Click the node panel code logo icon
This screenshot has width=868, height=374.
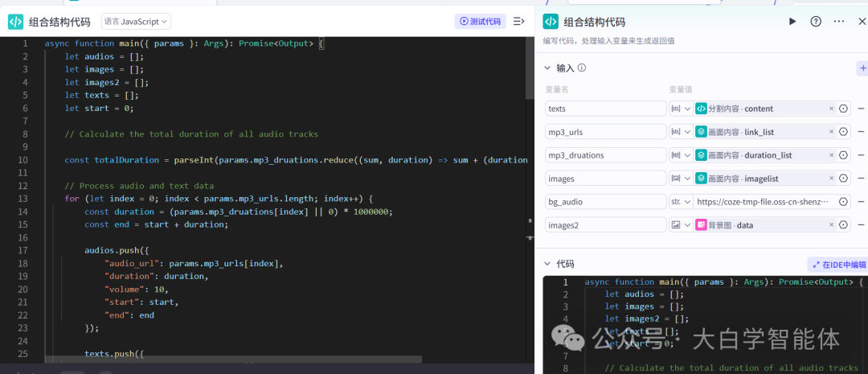pos(551,22)
